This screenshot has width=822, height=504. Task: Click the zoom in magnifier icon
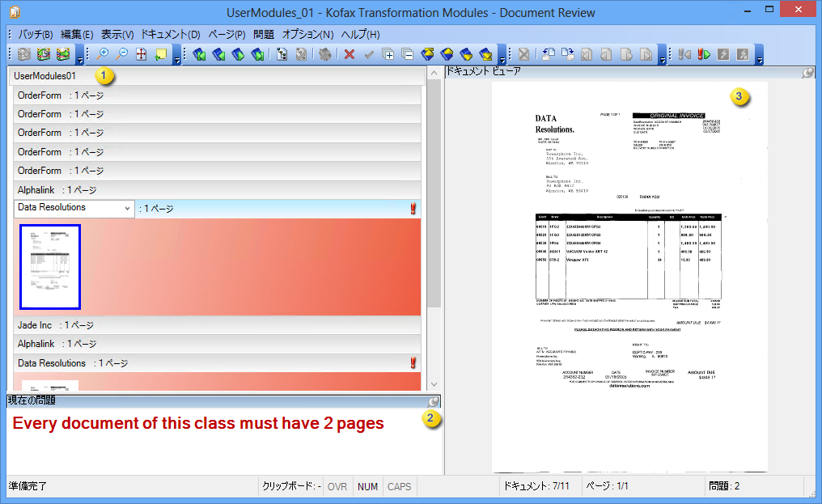click(103, 54)
